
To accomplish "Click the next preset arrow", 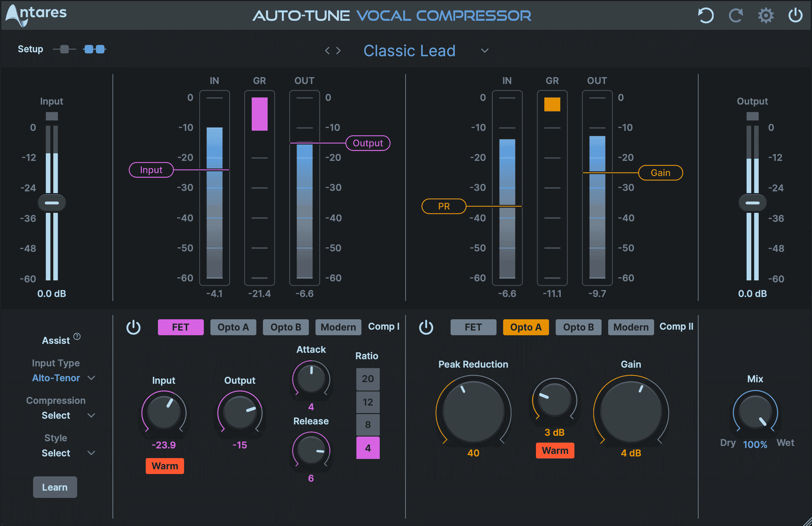I will (x=338, y=50).
